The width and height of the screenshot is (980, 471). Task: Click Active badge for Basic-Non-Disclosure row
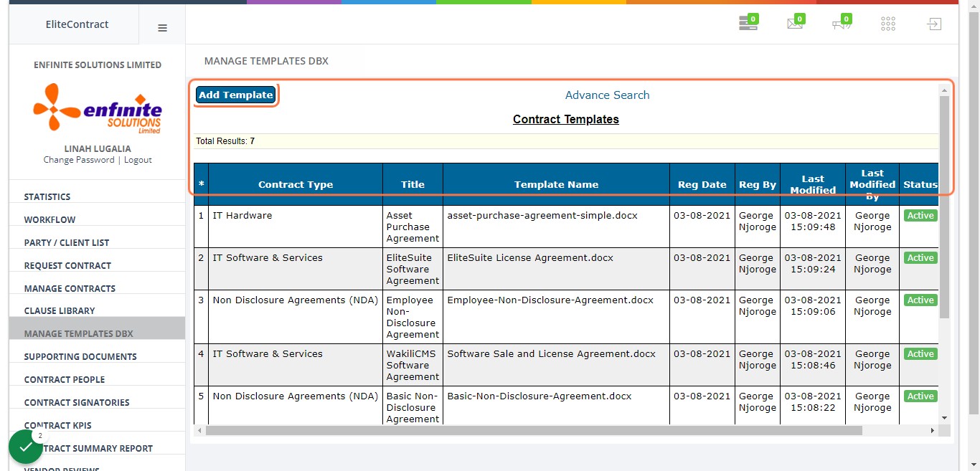coord(920,396)
